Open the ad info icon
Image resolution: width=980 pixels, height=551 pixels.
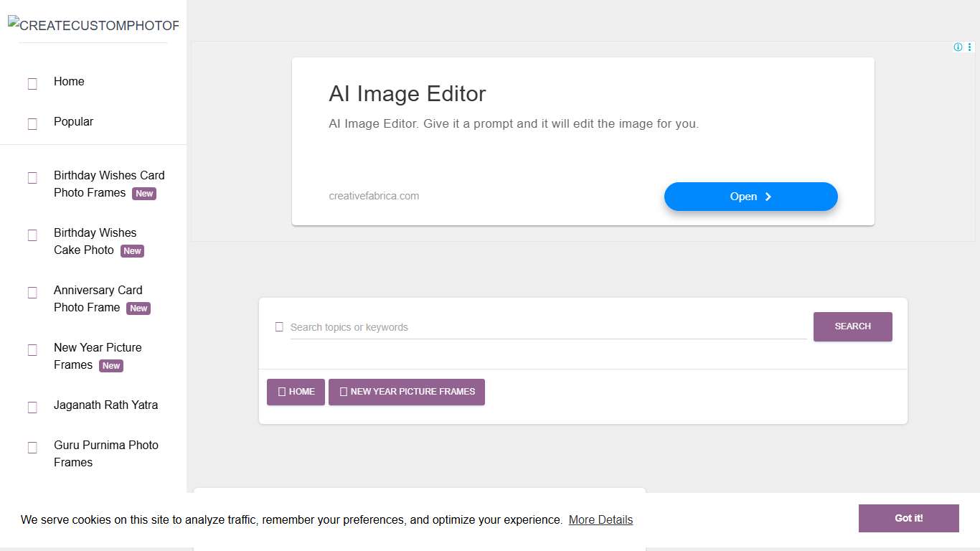[958, 47]
